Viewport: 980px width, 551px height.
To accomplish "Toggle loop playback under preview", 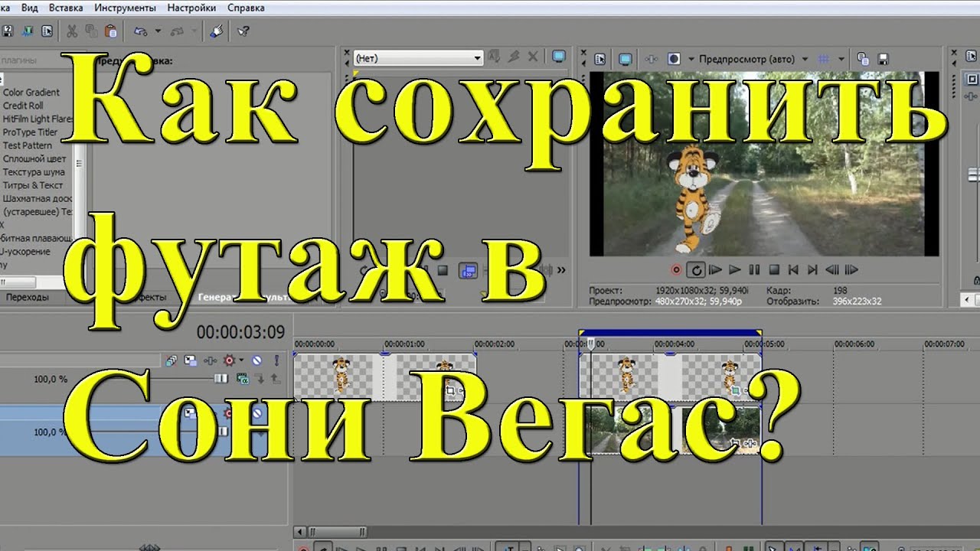I will [x=696, y=269].
